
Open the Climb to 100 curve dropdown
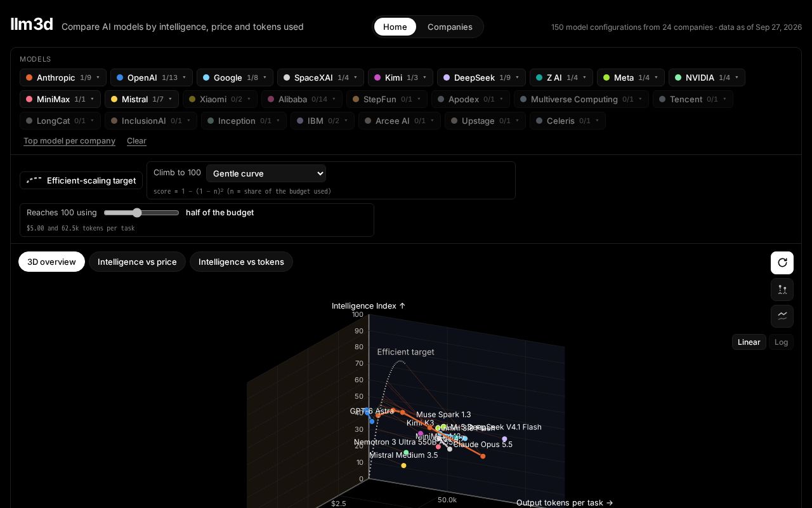pos(266,173)
